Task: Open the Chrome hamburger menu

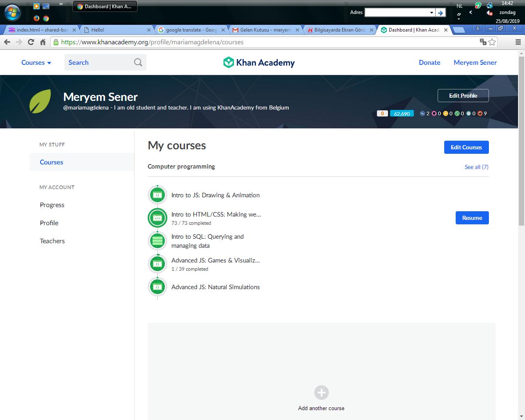Action: point(518,42)
